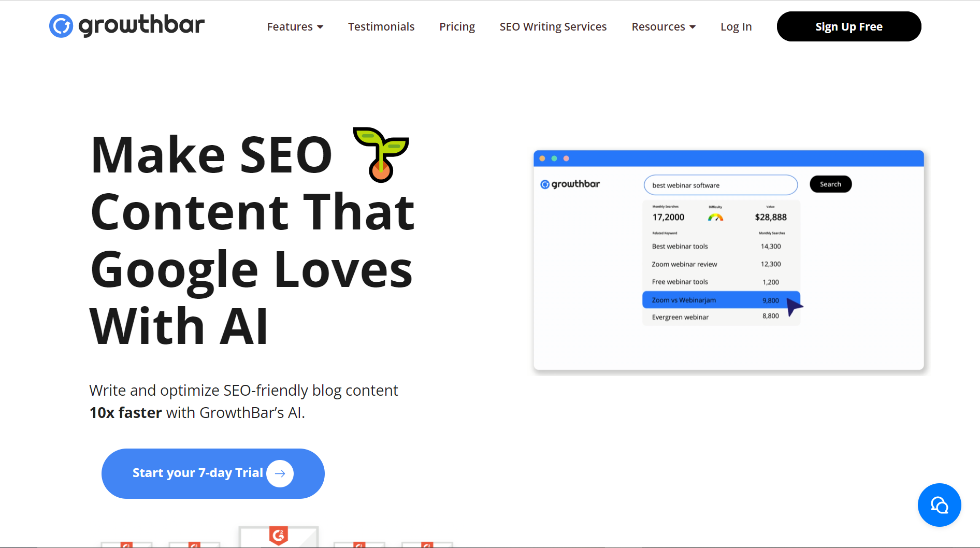Click the center G2 badge
This screenshot has height=548, width=980.
(279, 536)
